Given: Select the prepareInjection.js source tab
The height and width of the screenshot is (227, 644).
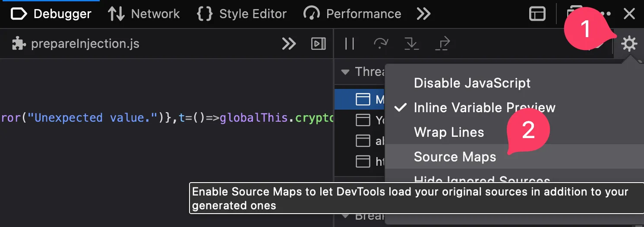Looking at the screenshot, I should [x=76, y=44].
